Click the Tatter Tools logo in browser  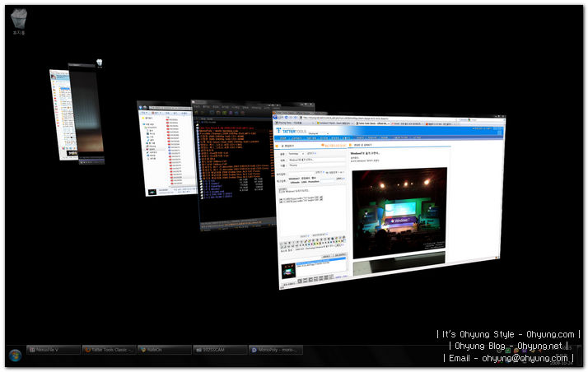point(291,131)
